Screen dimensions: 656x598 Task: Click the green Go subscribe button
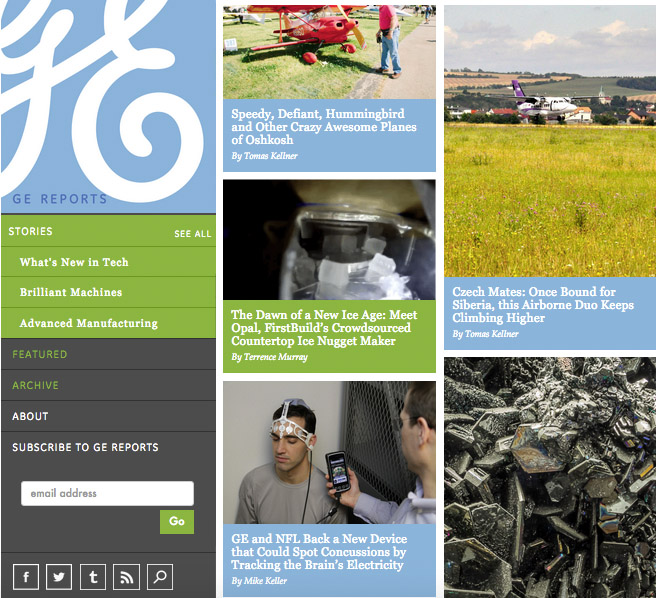(177, 521)
